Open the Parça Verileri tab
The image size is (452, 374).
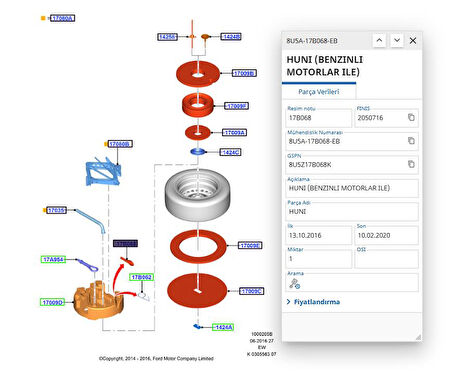coord(319,92)
